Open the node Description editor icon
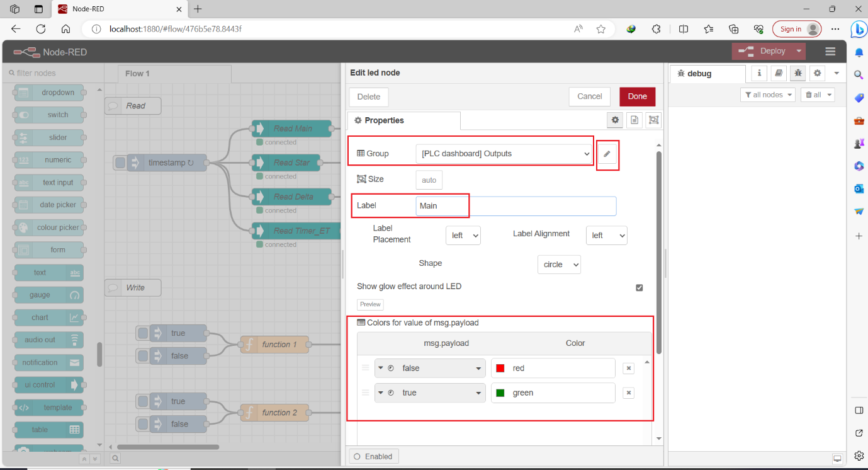Screen dimensions: 868x470 tap(634, 120)
